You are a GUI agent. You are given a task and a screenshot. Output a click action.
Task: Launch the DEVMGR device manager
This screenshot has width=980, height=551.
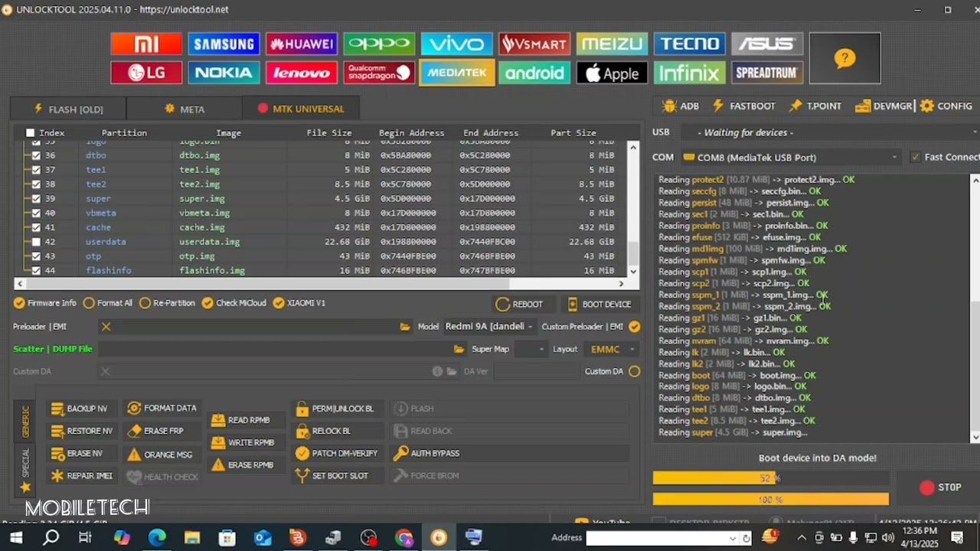884,106
